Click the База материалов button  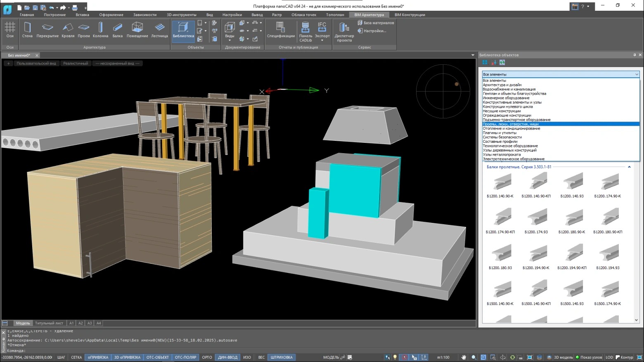coord(376,23)
